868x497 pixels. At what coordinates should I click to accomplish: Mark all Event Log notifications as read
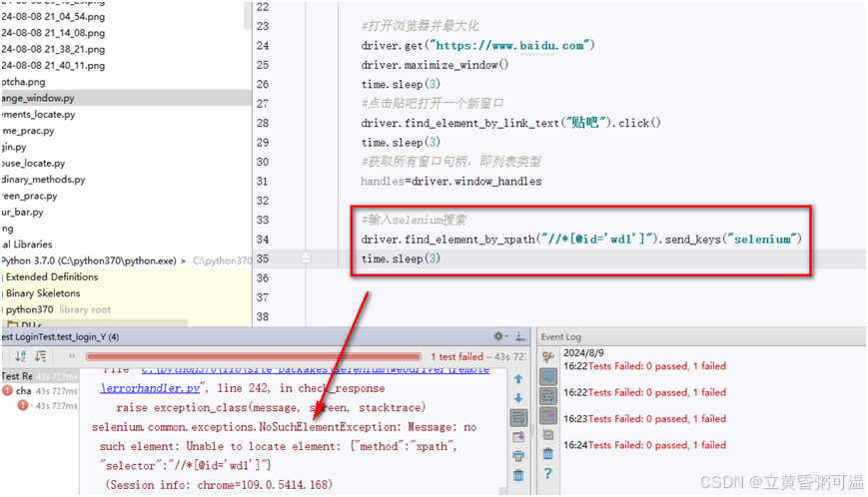pyautogui.click(x=548, y=435)
